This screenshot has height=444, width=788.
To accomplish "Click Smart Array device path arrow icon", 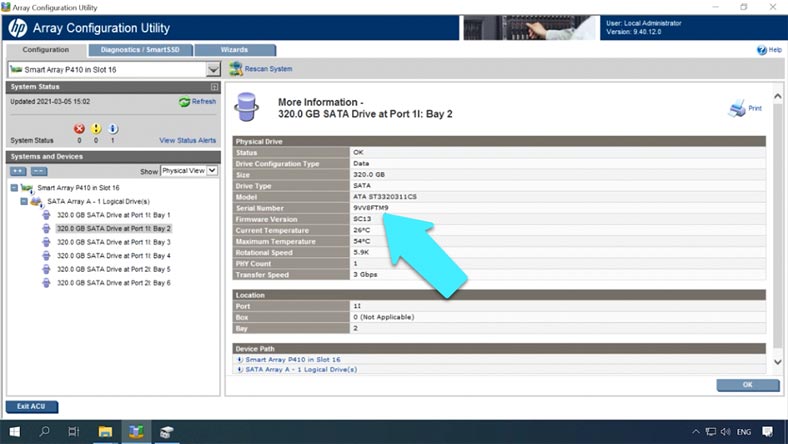I will pyautogui.click(x=240, y=360).
